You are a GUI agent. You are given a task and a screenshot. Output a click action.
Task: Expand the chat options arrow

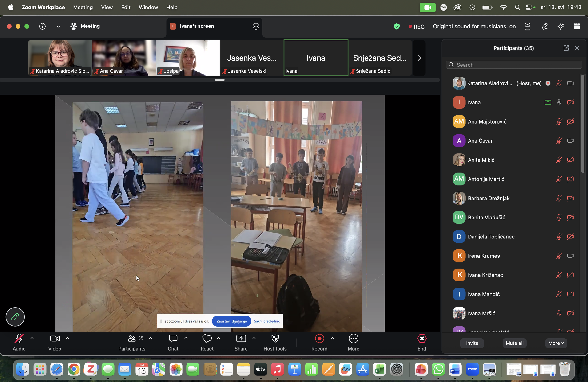point(186,338)
